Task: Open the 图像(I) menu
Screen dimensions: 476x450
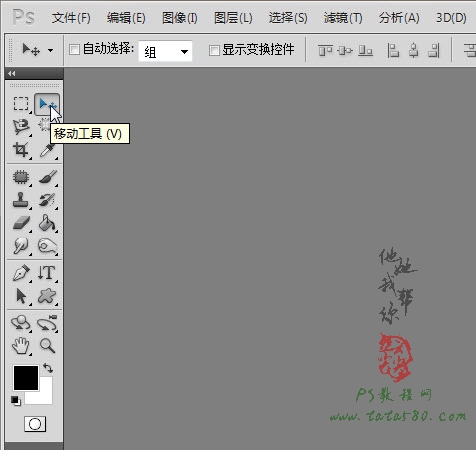Action: (180, 18)
